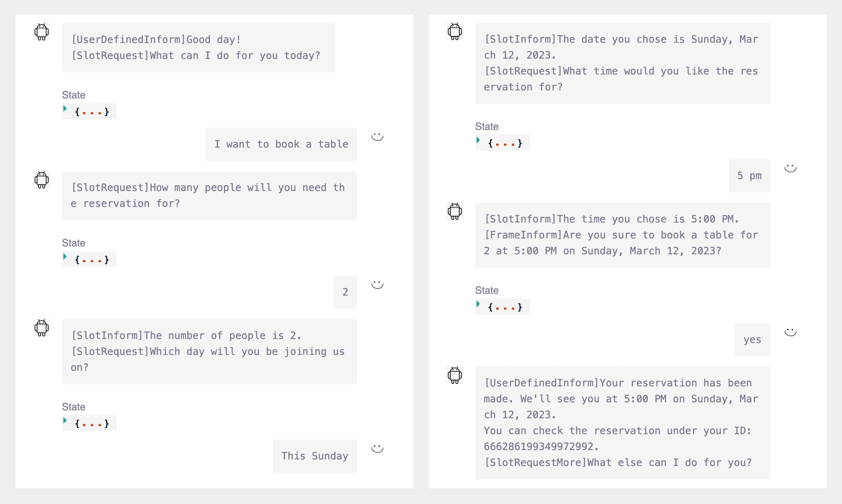Click the 'yes' message bubble

[x=752, y=340]
